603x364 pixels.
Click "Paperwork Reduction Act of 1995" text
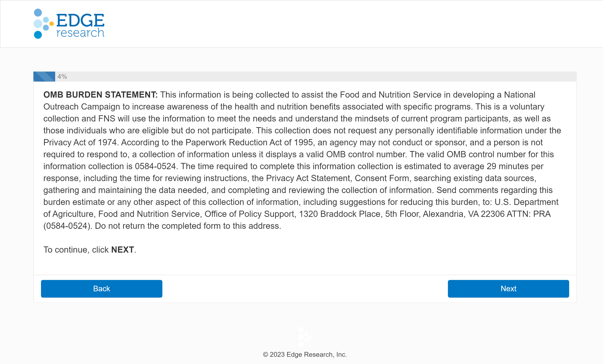click(249, 142)
